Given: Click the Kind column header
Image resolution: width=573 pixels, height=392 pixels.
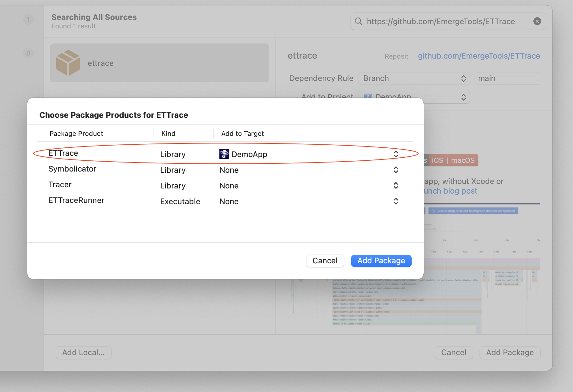Looking at the screenshot, I should [168, 133].
